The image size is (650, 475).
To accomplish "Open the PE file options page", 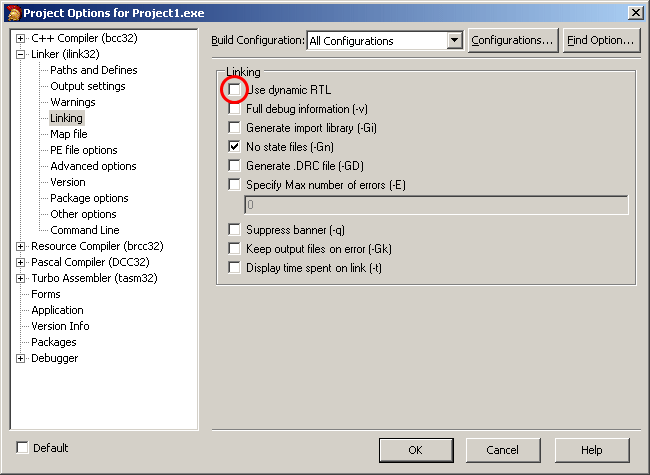I will coord(84,150).
